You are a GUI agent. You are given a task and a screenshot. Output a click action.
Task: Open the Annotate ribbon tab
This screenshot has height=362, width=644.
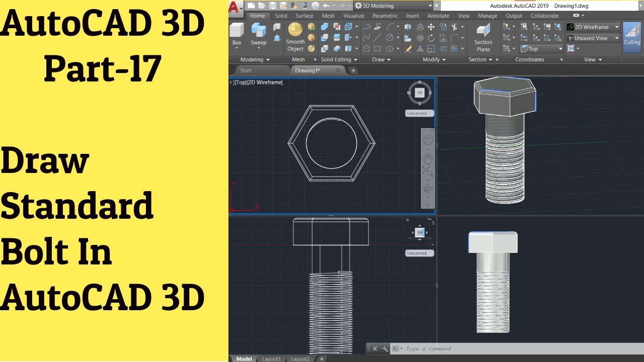click(438, 16)
